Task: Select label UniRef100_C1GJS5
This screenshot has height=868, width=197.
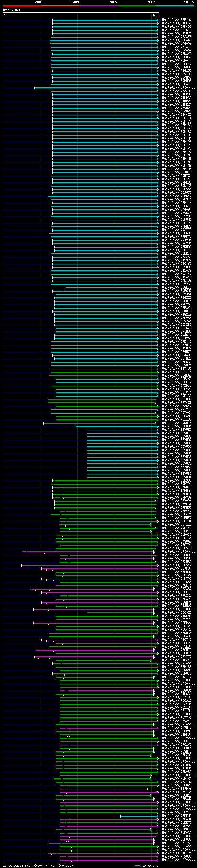Action: (177, 538)
